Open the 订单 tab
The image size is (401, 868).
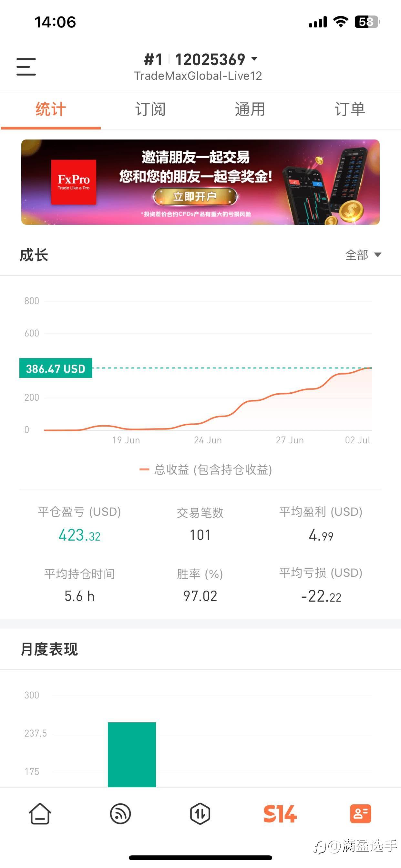(x=350, y=109)
